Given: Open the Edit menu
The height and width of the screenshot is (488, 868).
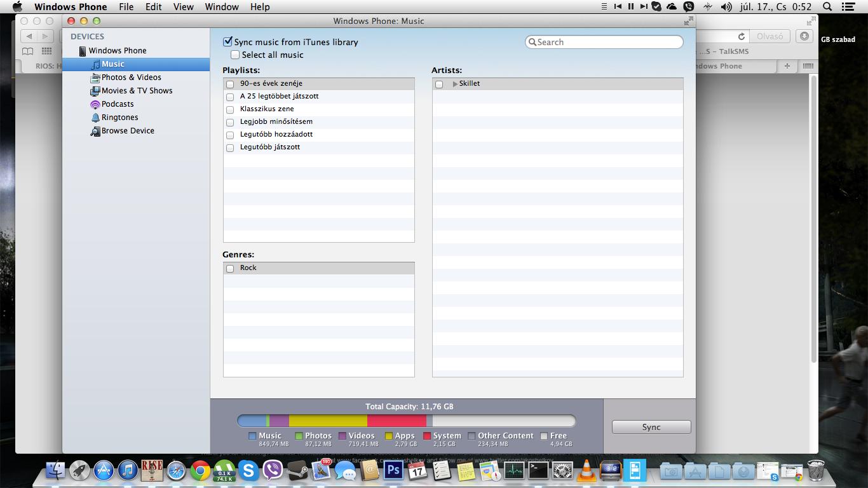Looking at the screenshot, I should [x=153, y=7].
